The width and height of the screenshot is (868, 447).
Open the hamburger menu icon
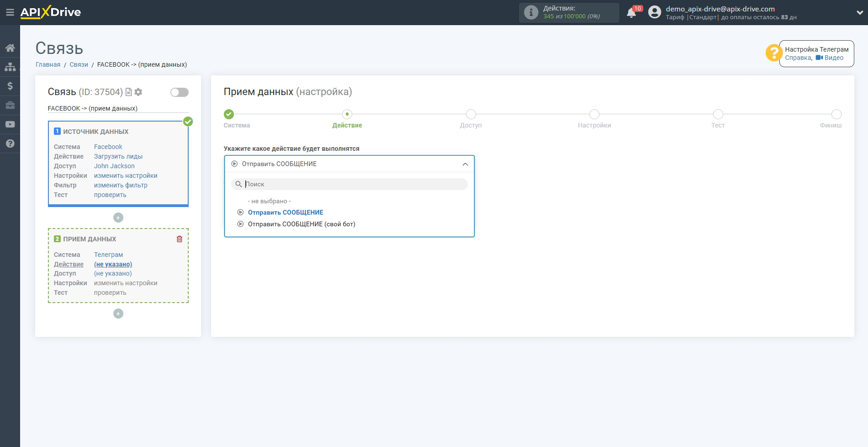10,12
